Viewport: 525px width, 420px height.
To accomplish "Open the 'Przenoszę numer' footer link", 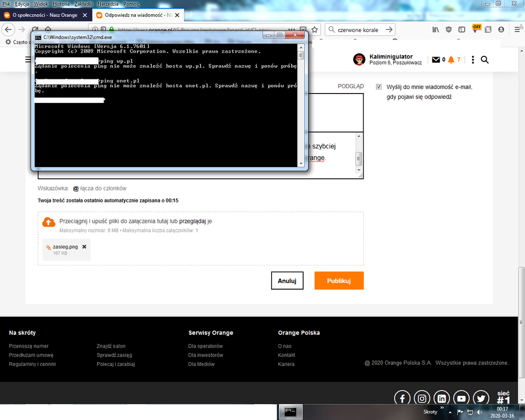I will (28, 346).
